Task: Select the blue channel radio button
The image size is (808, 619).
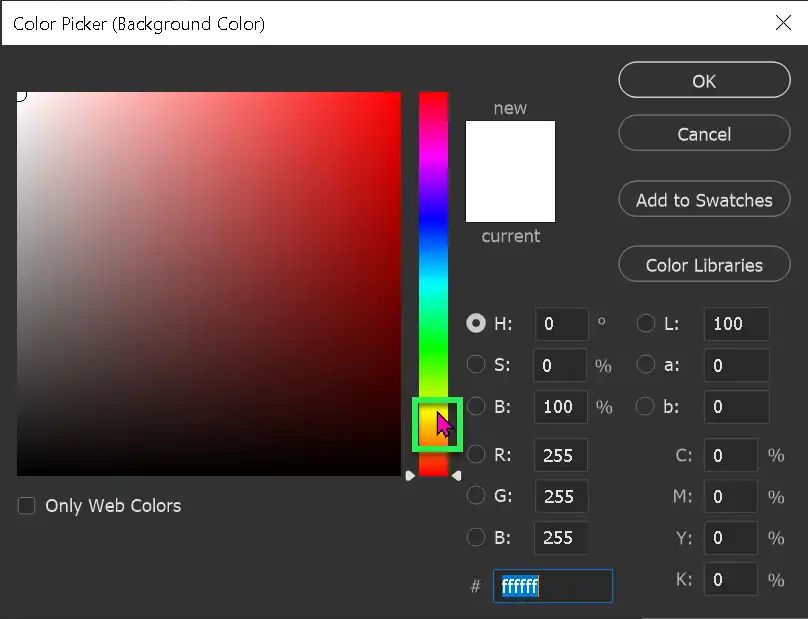Action: tap(476, 538)
